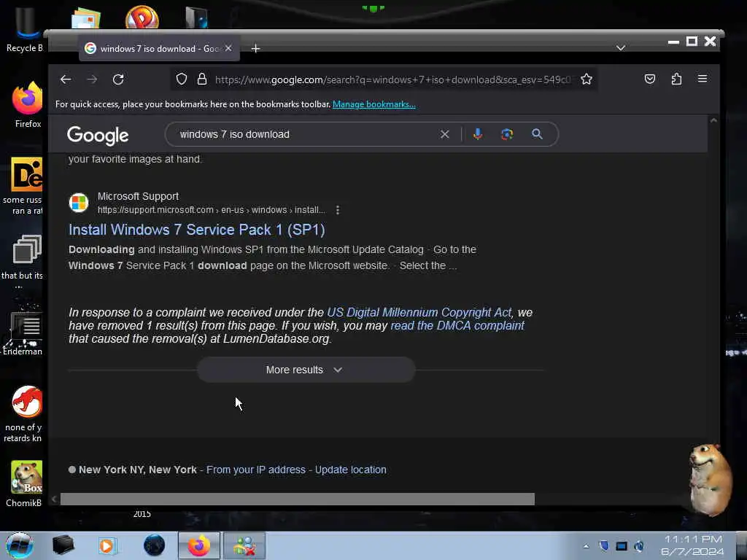
Task: Open the Extensions puzzle icon
Action: pyautogui.click(x=676, y=79)
